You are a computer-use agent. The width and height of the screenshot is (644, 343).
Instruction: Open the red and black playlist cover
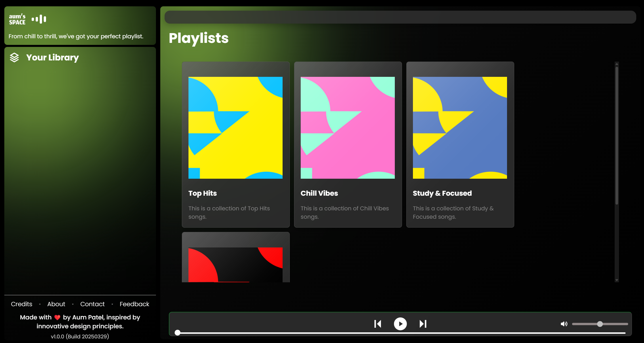point(235,265)
